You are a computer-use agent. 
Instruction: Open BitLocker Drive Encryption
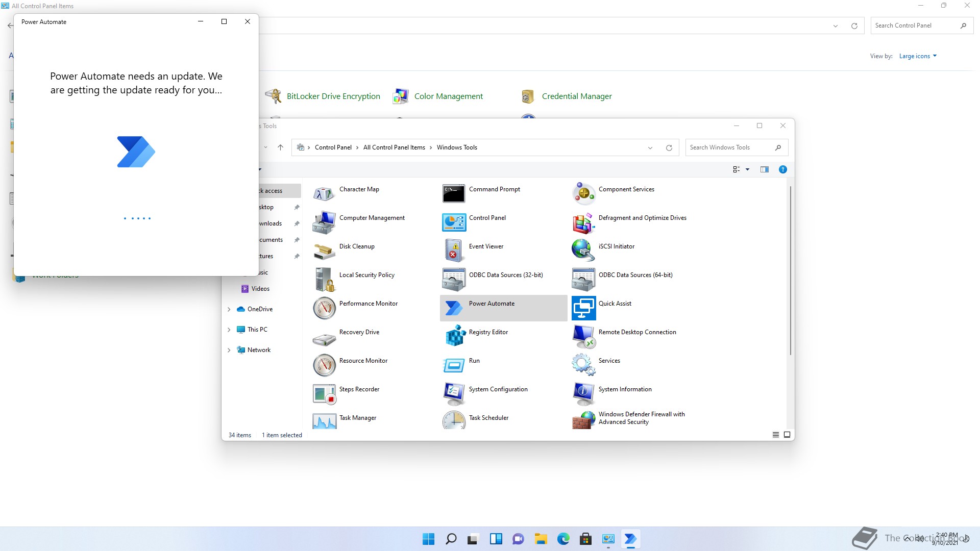(323, 96)
